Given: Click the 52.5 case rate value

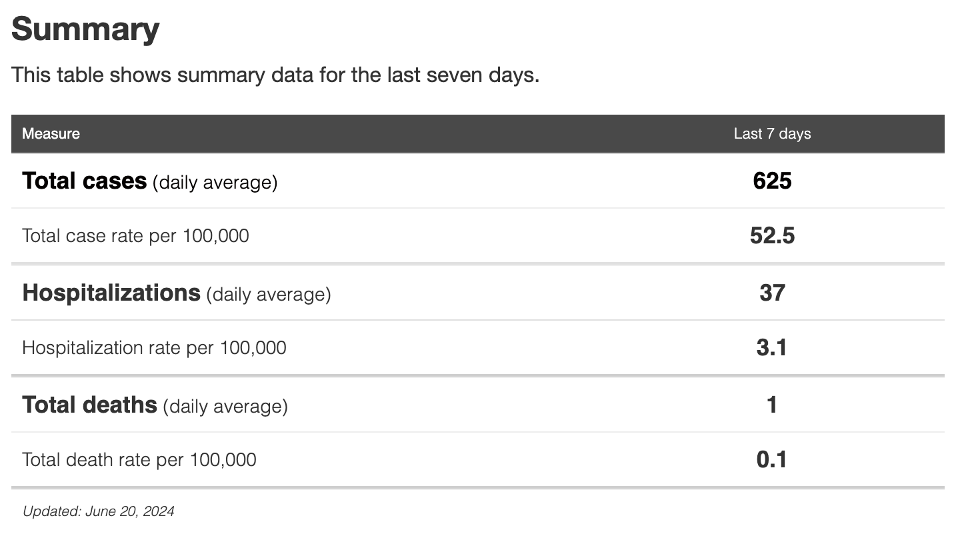Looking at the screenshot, I should click(772, 235).
